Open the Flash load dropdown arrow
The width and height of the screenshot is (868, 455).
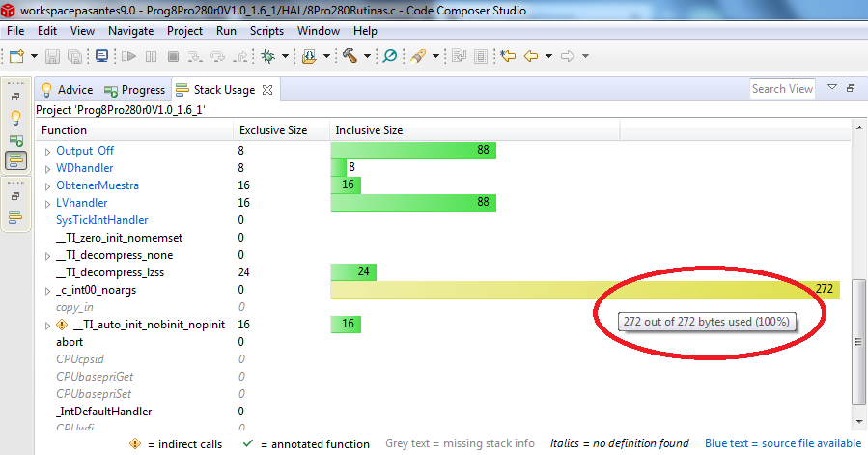click(326, 56)
